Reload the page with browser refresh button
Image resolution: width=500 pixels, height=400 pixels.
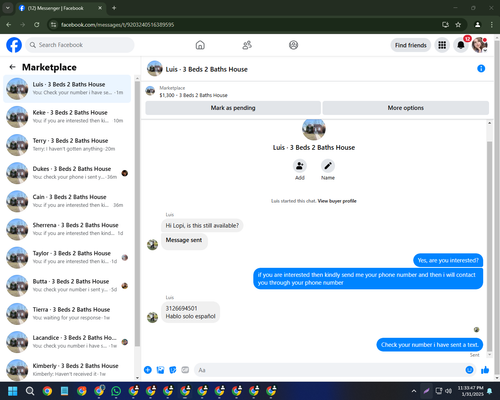coord(37,25)
